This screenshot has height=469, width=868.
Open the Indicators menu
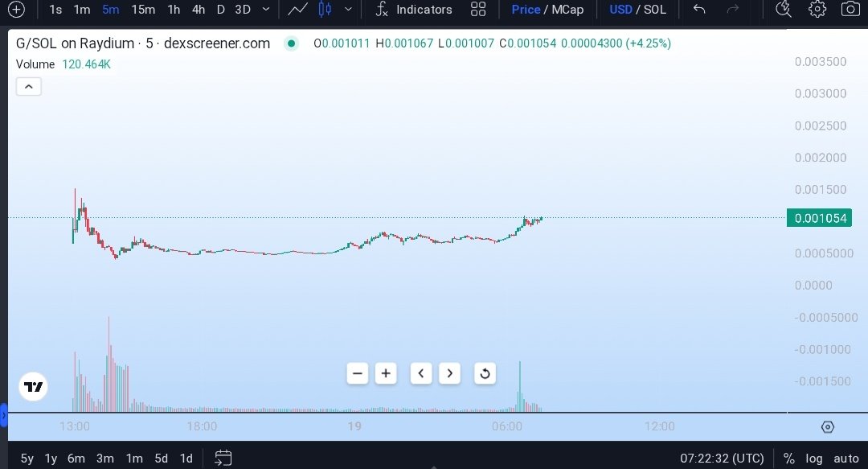(x=414, y=10)
